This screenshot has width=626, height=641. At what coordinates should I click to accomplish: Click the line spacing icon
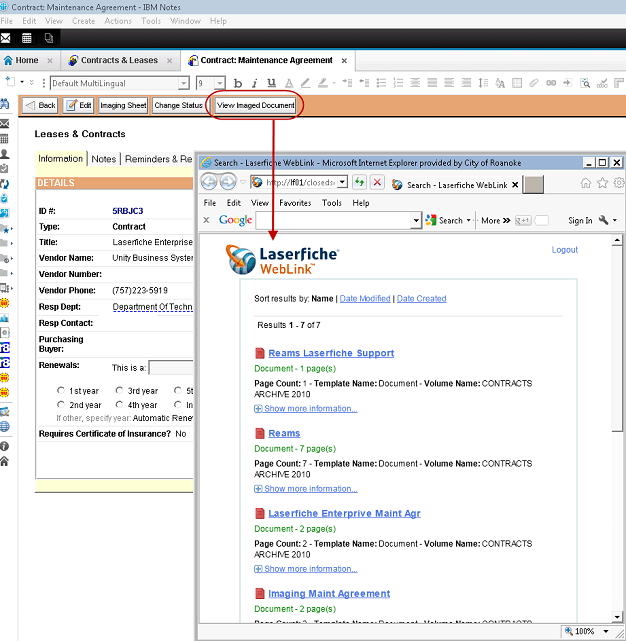[483, 83]
